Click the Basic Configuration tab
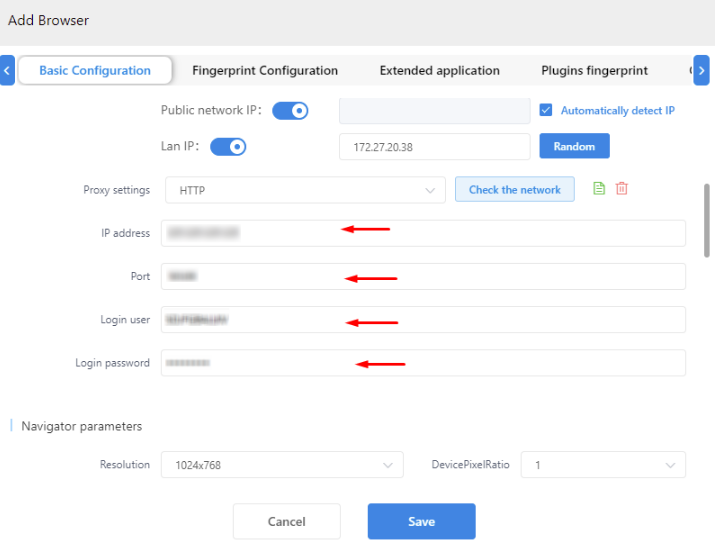 coord(95,70)
